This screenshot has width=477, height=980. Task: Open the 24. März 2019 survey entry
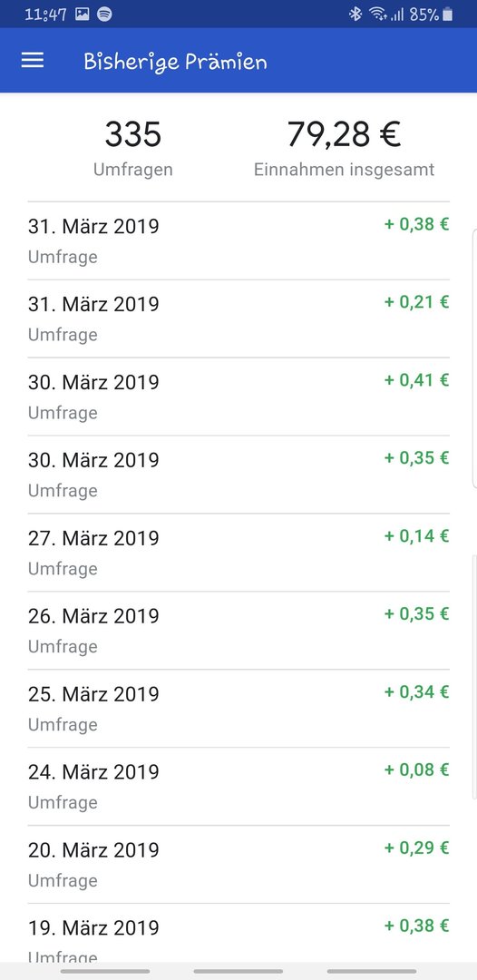(238, 786)
